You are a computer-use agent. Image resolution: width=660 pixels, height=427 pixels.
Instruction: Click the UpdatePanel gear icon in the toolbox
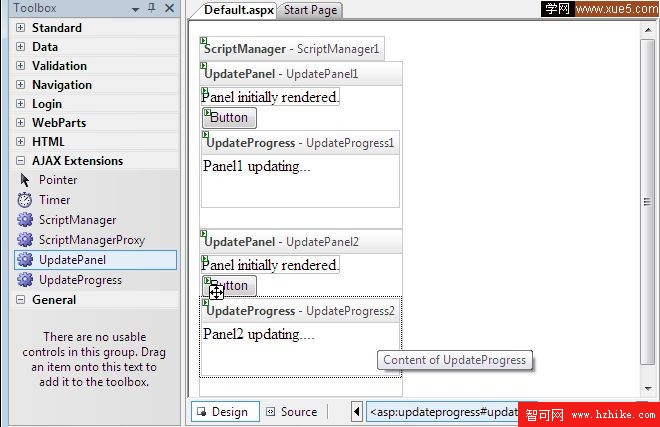25,259
